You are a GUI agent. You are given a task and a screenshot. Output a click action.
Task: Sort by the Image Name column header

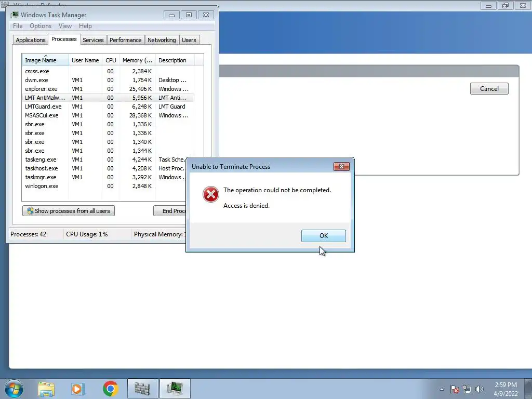[x=45, y=60]
